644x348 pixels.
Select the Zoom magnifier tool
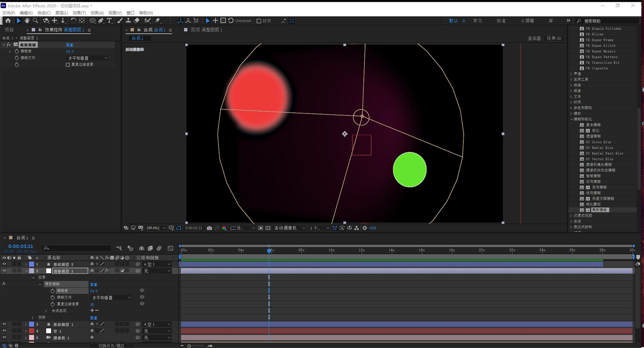35,21
